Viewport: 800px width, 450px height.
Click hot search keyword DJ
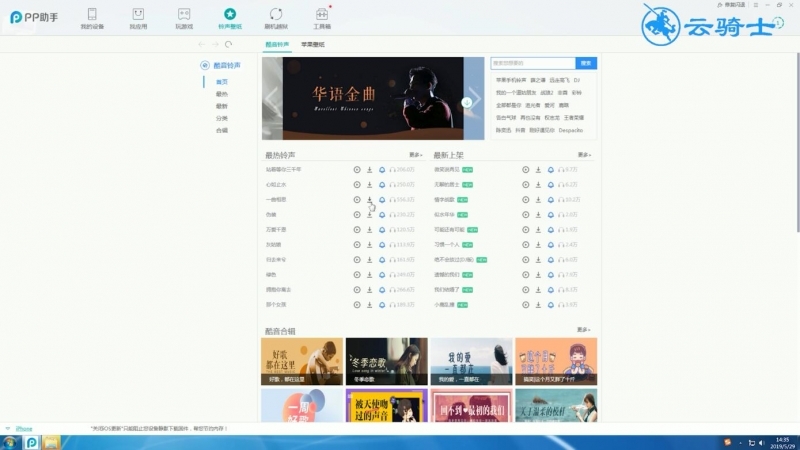pyautogui.click(x=577, y=80)
